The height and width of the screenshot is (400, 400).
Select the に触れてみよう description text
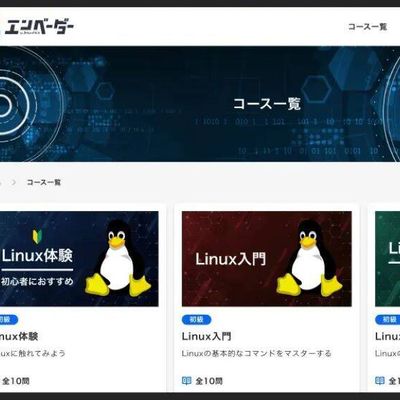click(33, 353)
